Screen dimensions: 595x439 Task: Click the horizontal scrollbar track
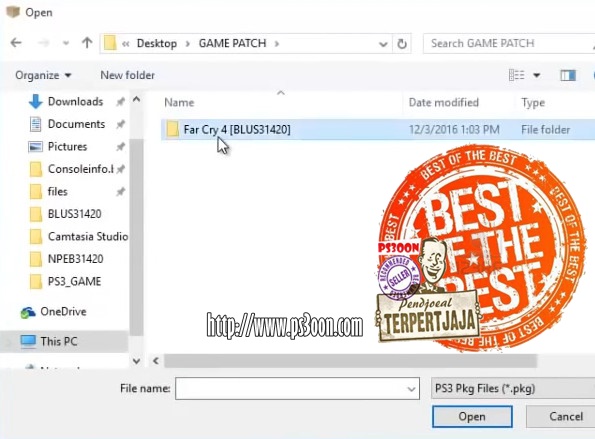350,361
